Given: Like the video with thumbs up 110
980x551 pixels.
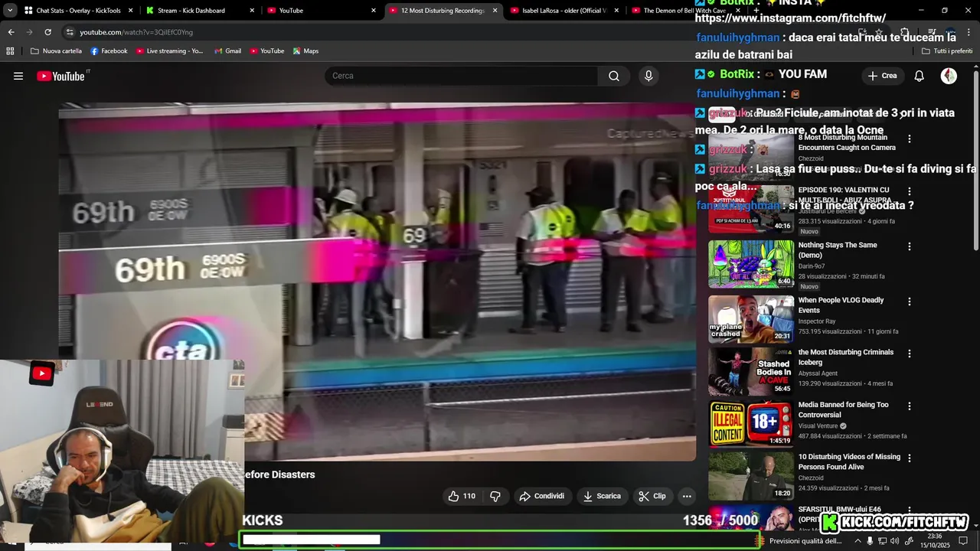Looking at the screenshot, I should (462, 496).
